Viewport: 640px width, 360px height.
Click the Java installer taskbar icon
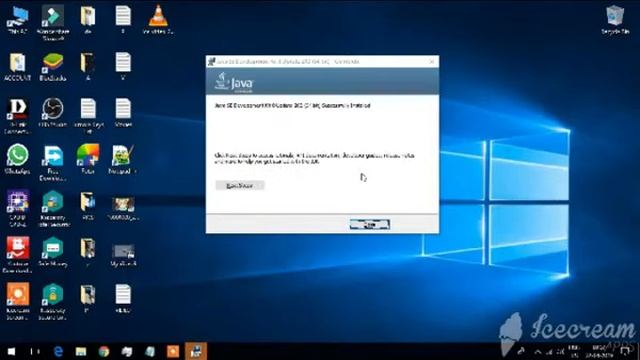pos(196,351)
